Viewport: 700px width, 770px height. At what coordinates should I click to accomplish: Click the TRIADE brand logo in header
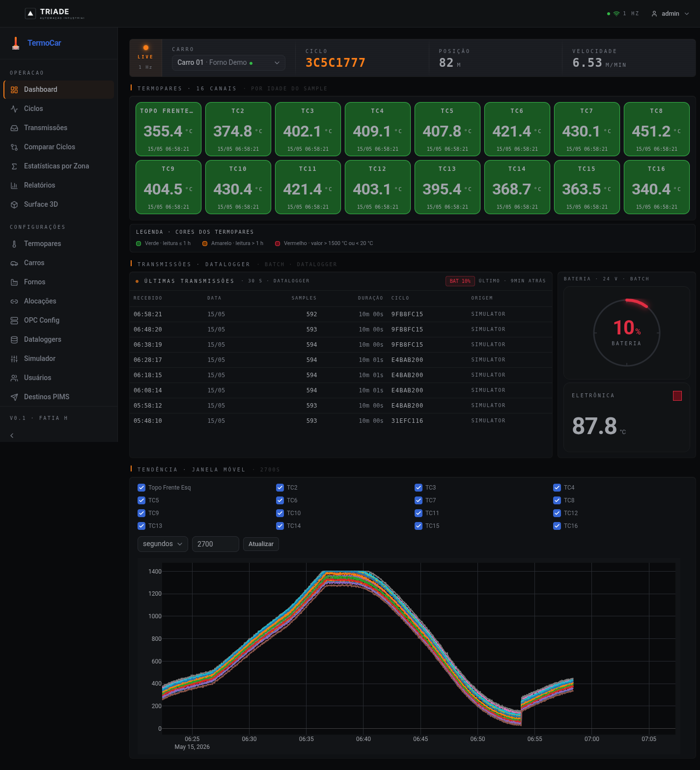point(55,13)
